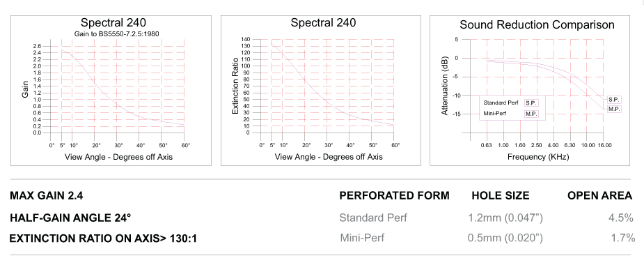Click the OPEN AREA column header
This screenshot has height=272, width=644.
point(599,195)
